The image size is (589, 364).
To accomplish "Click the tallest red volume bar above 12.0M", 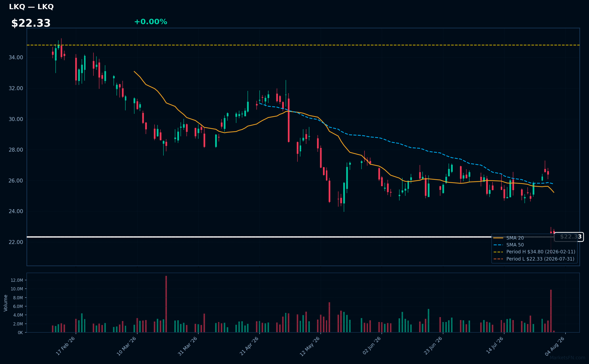I will click(166, 304).
